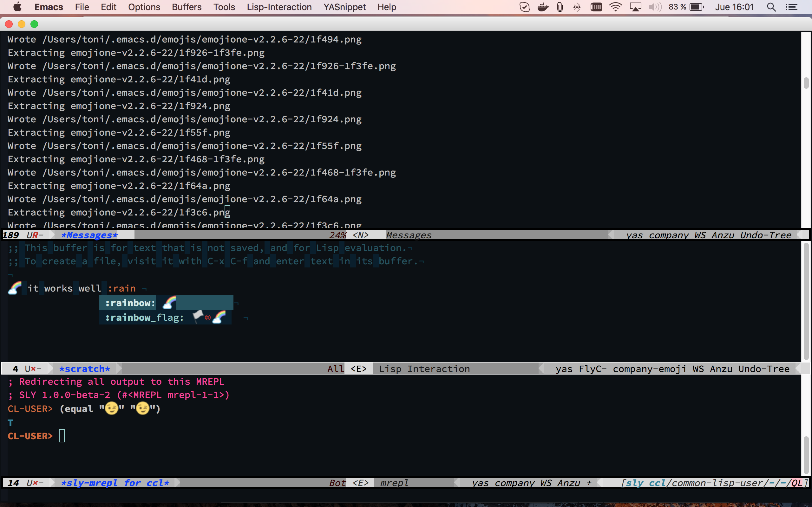Click the screen mirroring icon in menu bar
812x507 pixels.
(636, 7)
